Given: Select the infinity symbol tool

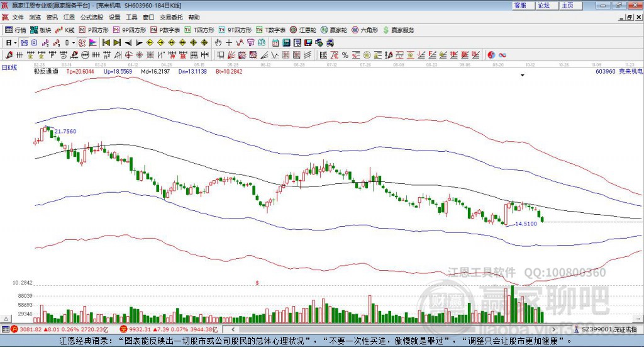Looking at the screenshot, I should (502, 55).
